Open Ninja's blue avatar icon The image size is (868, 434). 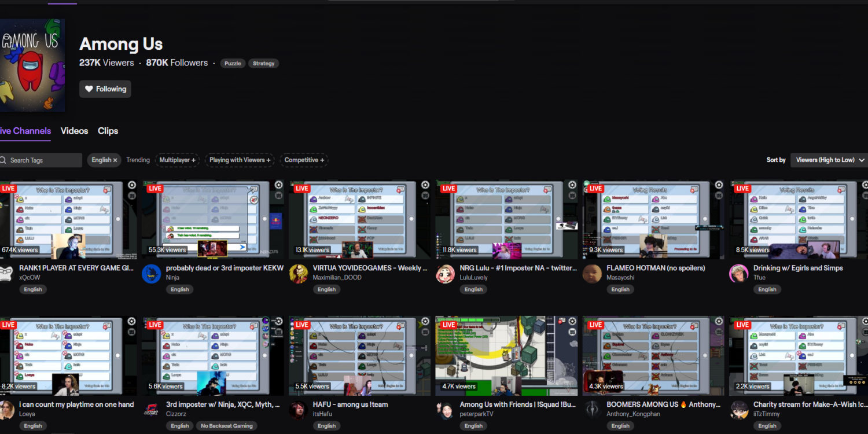point(152,274)
